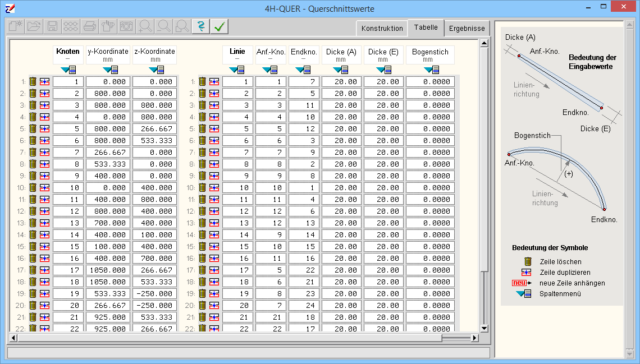
Task: Click the green checkmark confirm icon
Action: [220, 26]
